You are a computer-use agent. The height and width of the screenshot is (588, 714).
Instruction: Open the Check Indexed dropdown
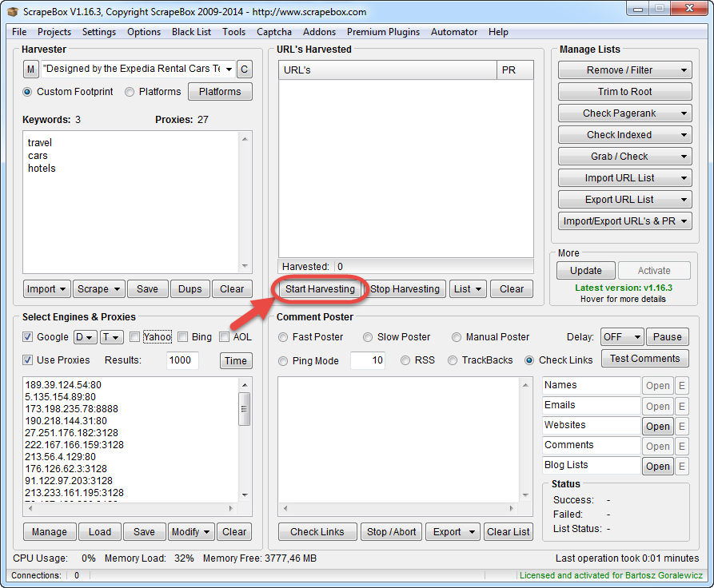click(x=624, y=135)
